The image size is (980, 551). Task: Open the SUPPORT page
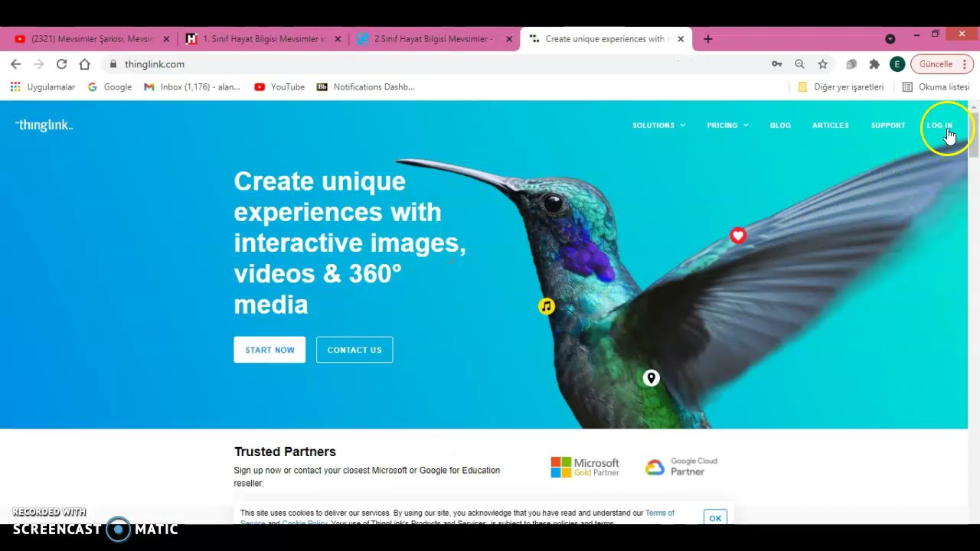pos(888,126)
